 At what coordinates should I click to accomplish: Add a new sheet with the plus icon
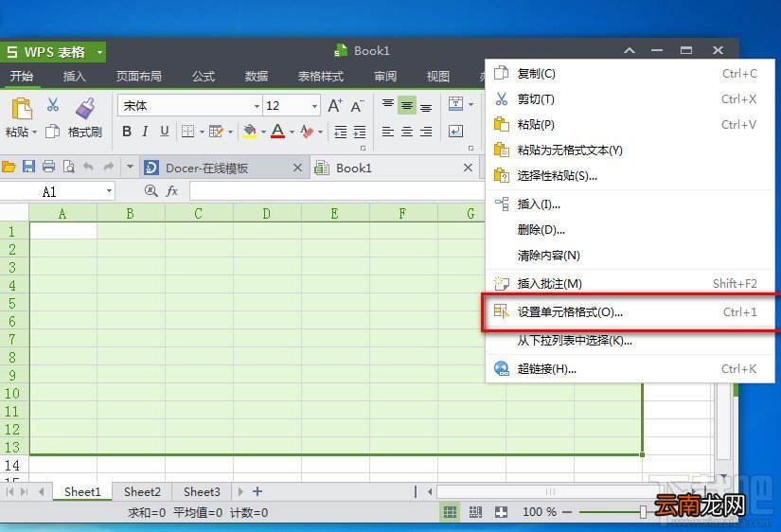[257, 491]
